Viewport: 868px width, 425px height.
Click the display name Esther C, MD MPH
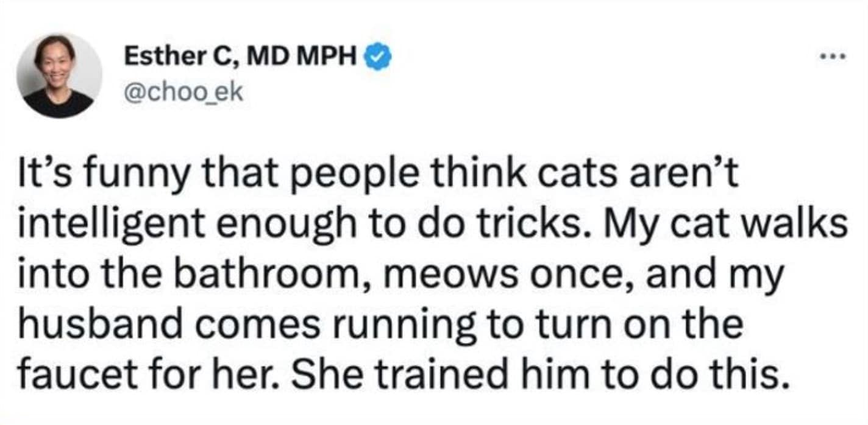coord(241,58)
